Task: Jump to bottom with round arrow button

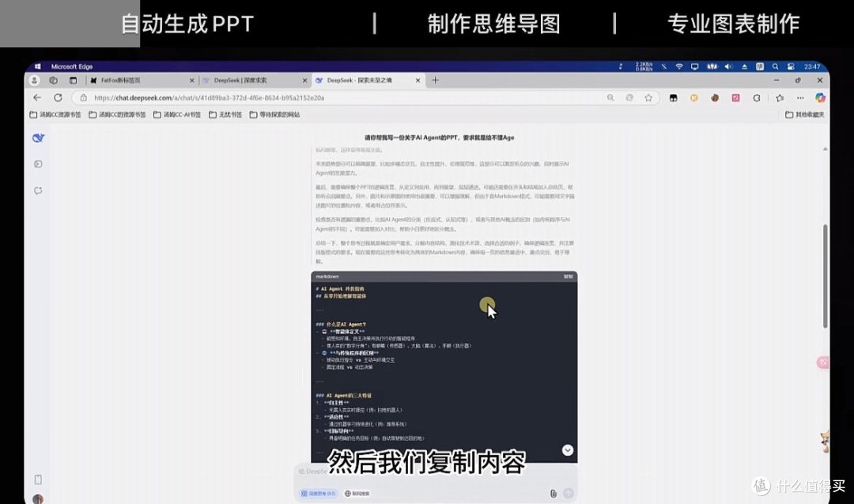Action: (x=568, y=450)
